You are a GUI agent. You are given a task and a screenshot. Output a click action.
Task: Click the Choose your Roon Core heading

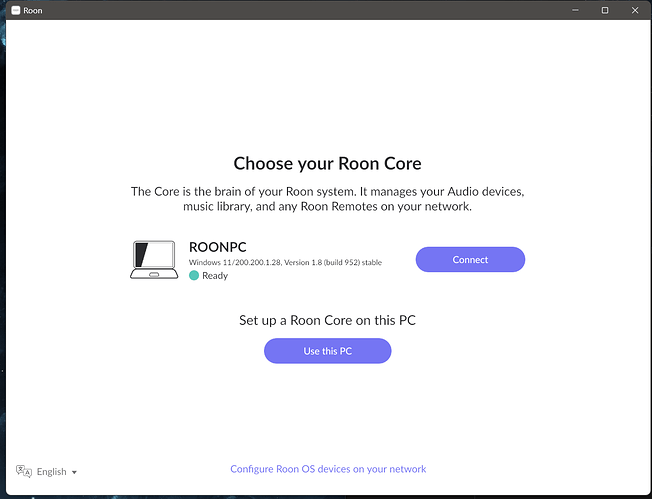(328, 163)
